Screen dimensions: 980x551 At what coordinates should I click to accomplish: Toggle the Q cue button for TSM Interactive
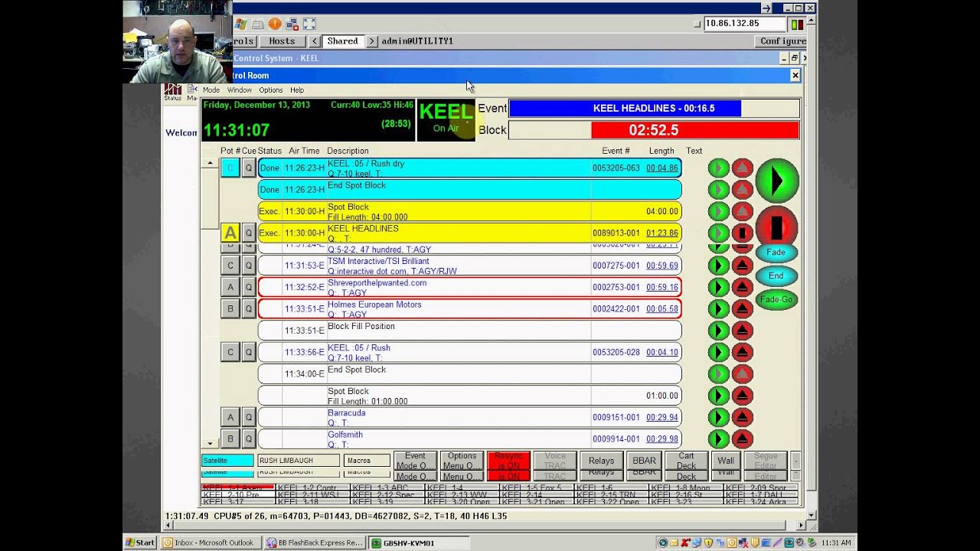click(x=248, y=266)
